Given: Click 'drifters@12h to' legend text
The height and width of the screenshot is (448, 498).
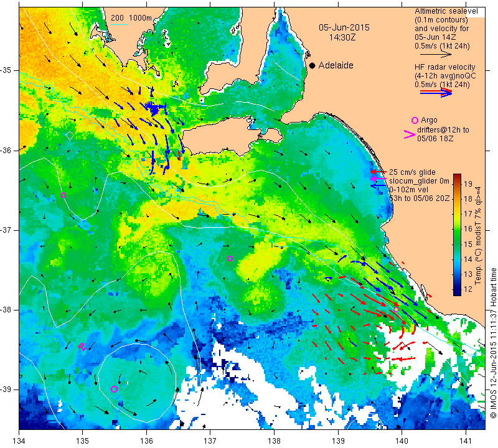Looking at the screenshot, I should (443, 130).
